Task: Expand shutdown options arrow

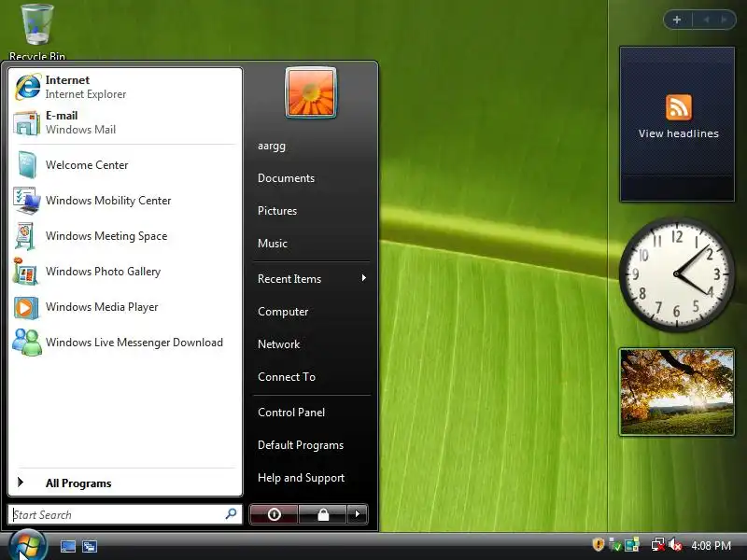Action: (358, 514)
